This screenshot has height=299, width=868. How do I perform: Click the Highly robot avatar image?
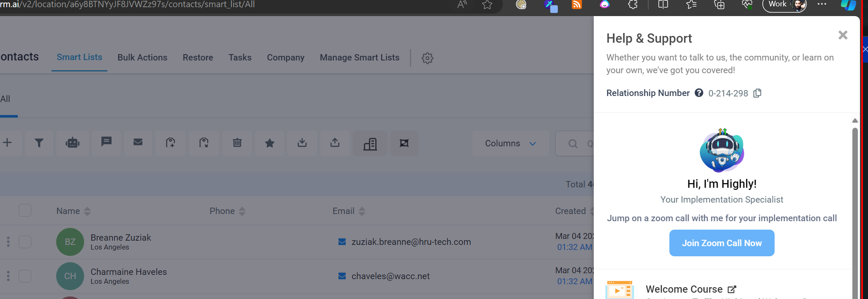tap(722, 151)
